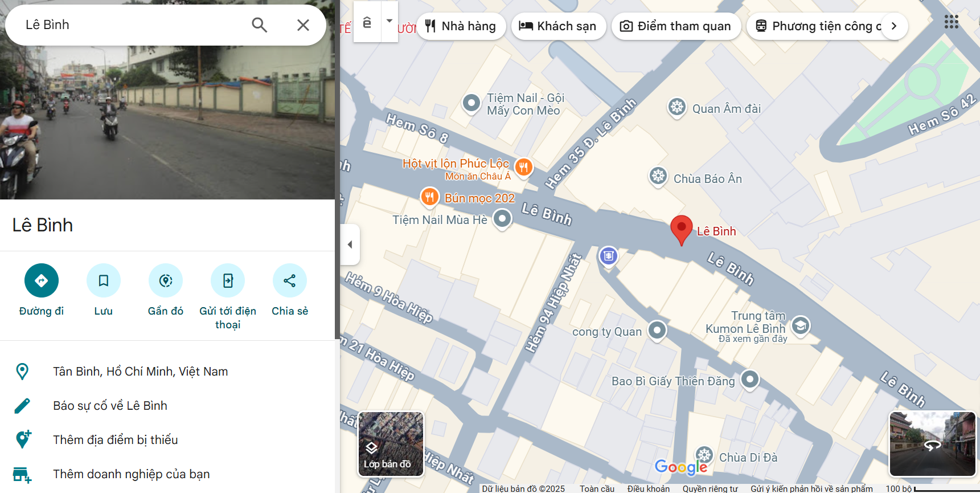Click the Toàn cầu footer link
The image size is (980, 493).
tap(597, 488)
